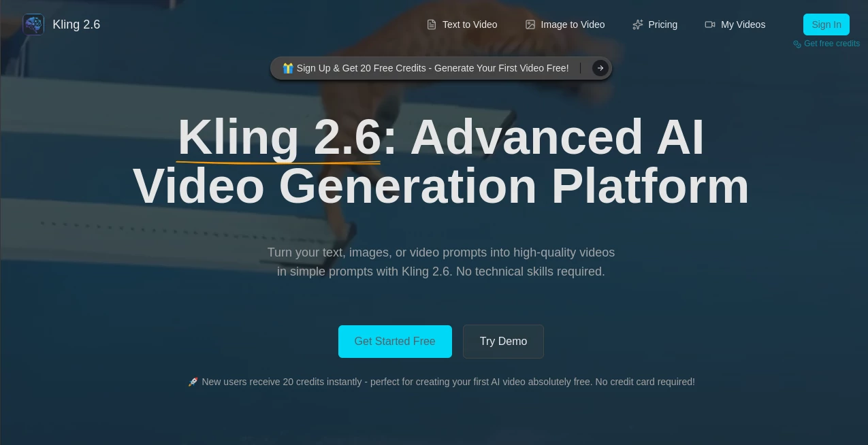
Task: Follow the Get free credits link
Action: tap(826, 44)
